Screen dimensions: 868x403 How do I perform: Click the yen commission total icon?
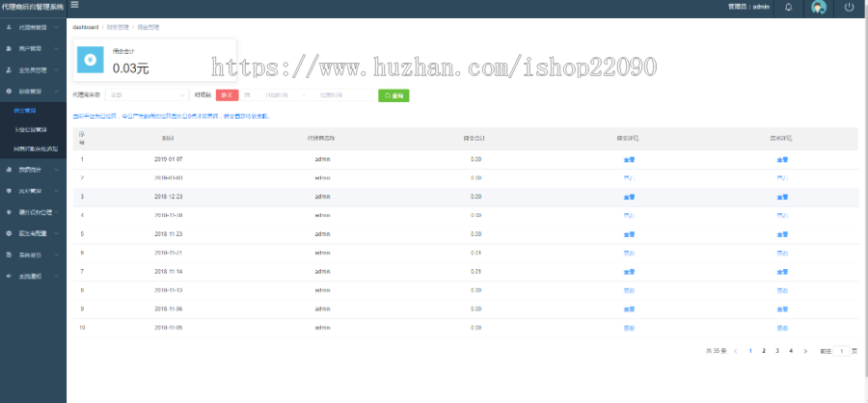tap(90, 58)
